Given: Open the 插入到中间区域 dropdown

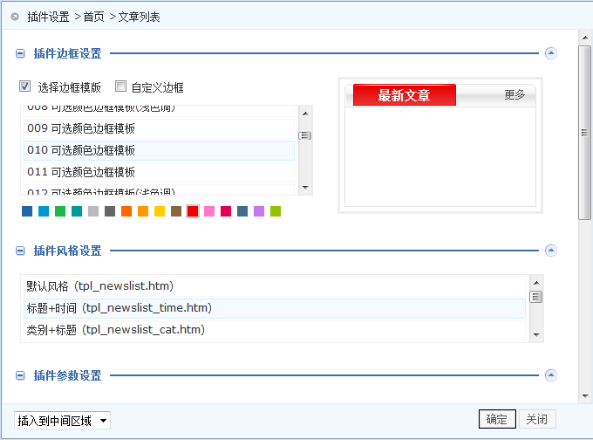Looking at the screenshot, I should [x=62, y=421].
